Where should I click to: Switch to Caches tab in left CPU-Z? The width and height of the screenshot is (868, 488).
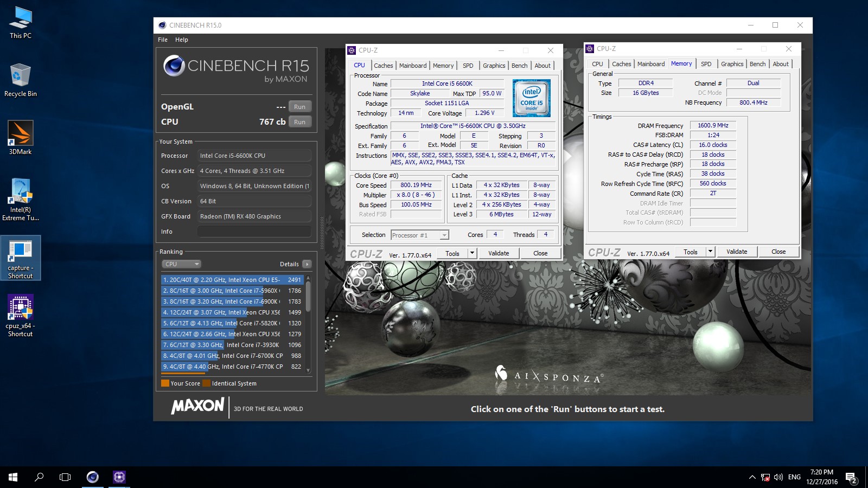click(384, 66)
